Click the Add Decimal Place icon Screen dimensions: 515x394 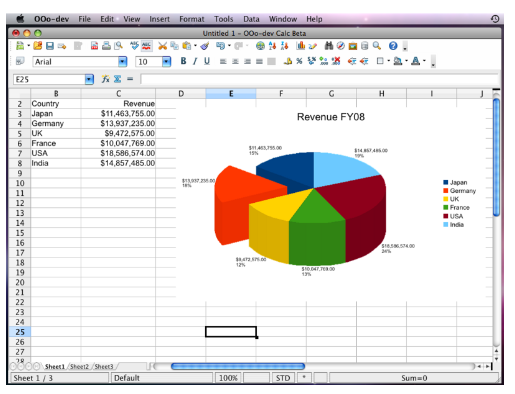[x=323, y=61]
